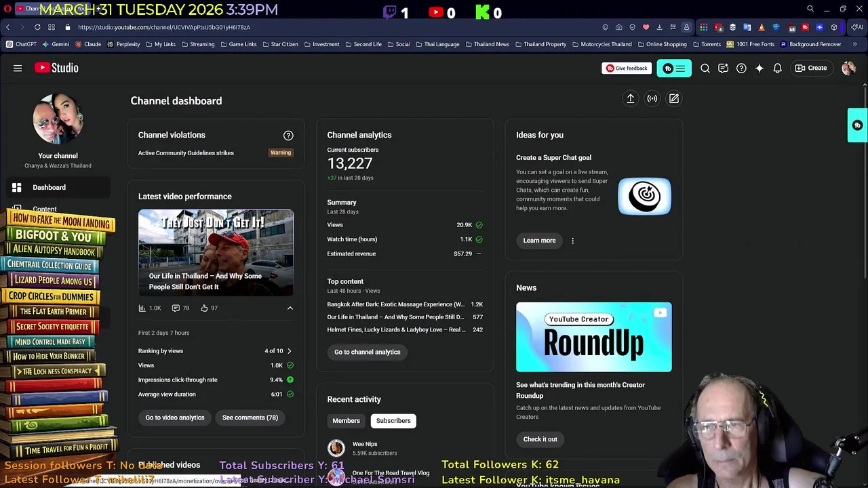This screenshot has height=488, width=868.
Task: Open the Thailand News bookmark folder
Action: (x=487, y=44)
